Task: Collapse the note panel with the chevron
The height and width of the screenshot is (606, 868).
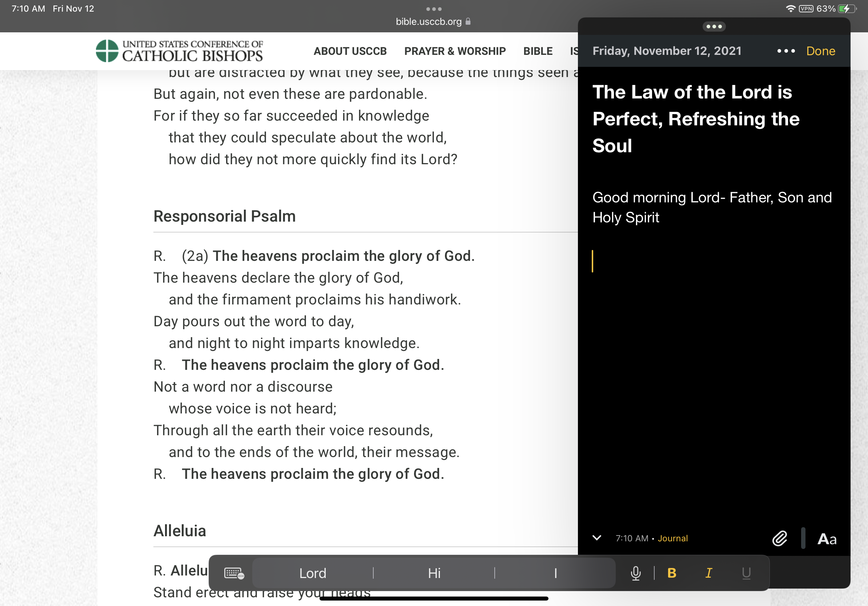Action: pyautogui.click(x=596, y=538)
